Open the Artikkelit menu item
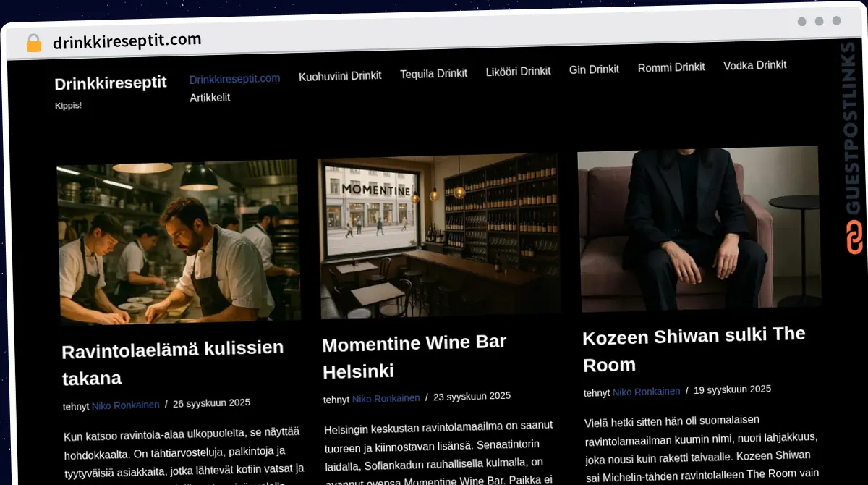868x485 pixels. [x=210, y=98]
